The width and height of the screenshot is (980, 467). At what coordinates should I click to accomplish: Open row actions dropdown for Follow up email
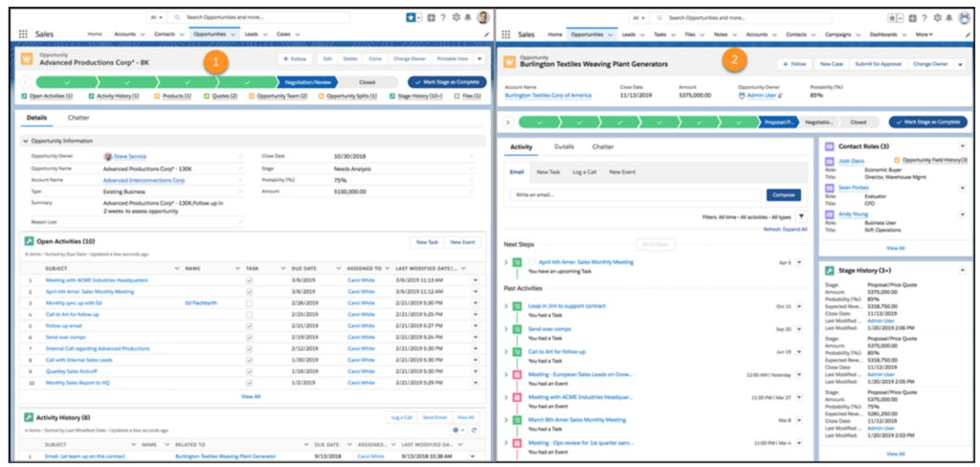[x=475, y=325]
